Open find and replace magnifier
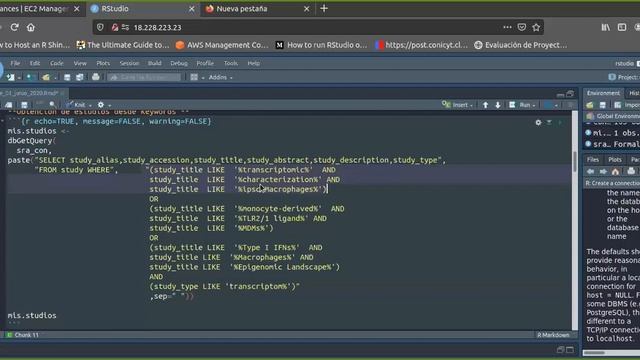640x360 pixels. coord(52,105)
